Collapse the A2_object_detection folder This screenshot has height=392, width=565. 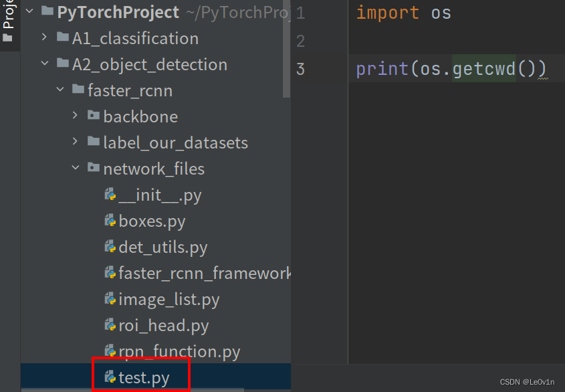pos(44,64)
